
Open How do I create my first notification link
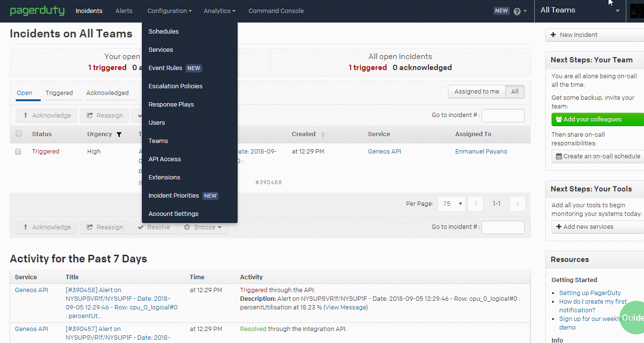coord(593,306)
